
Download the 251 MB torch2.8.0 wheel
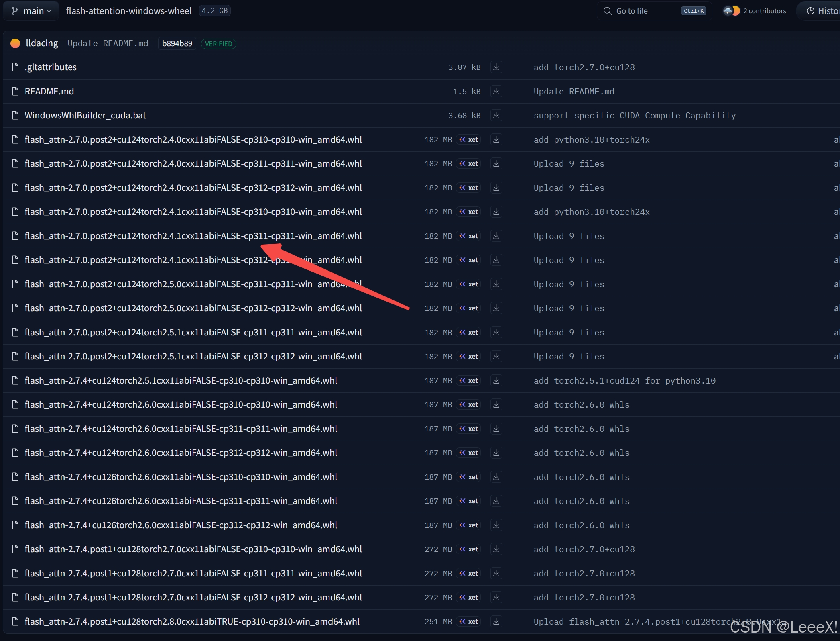tap(496, 621)
